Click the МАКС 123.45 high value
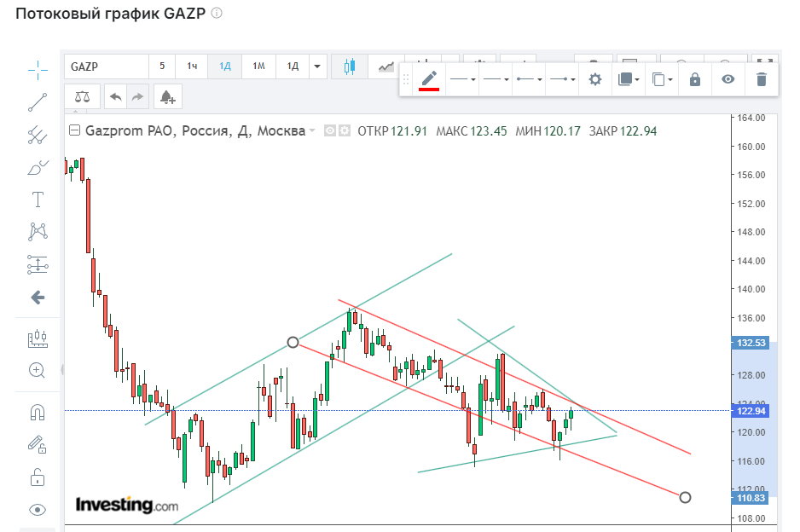800x532 pixels. 471,131
